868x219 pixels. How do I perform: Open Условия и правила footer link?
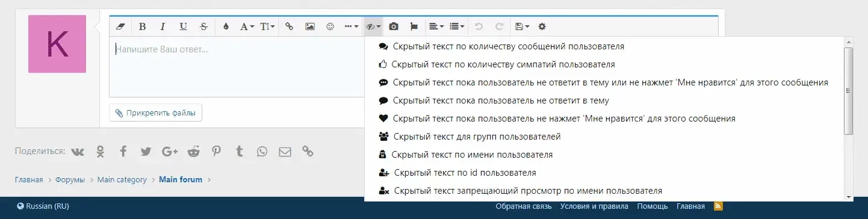(x=594, y=206)
